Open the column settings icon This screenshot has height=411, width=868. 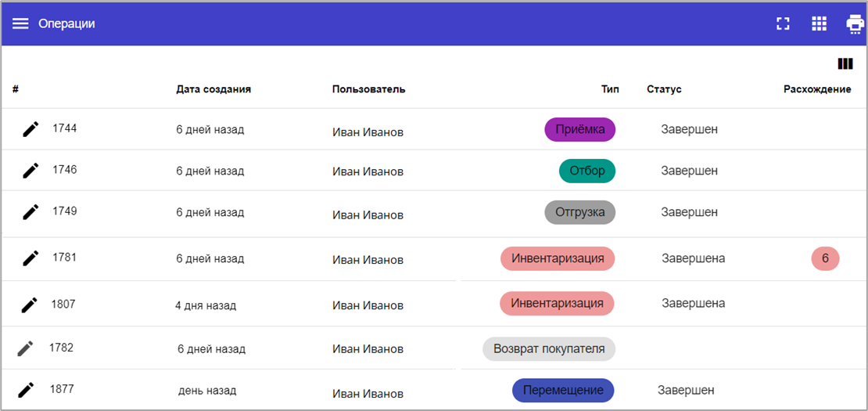845,64
